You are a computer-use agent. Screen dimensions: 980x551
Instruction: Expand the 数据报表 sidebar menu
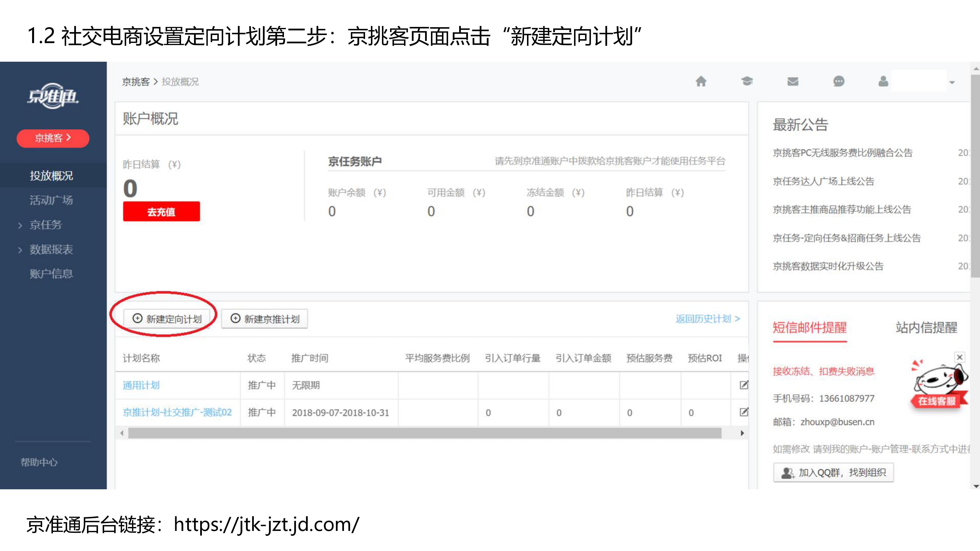pyautogui.click(x=51, y=250)
